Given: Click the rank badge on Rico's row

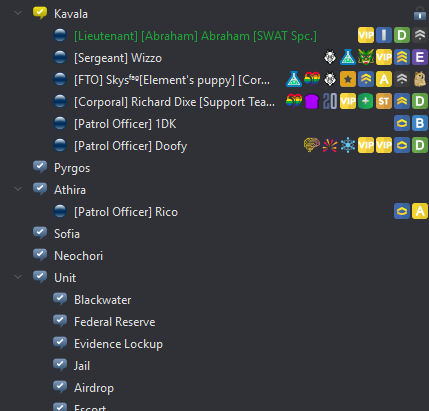Looking at the screenshot, I should click(x=402, y=211).
